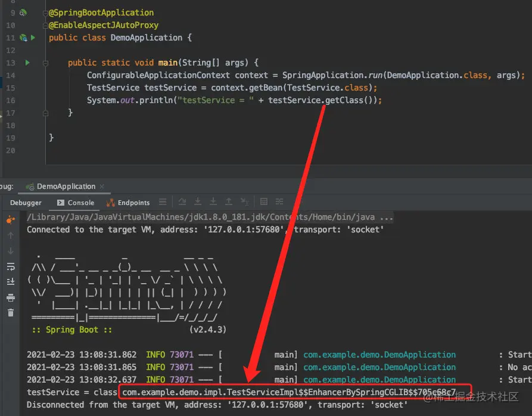Click the TestServiceImpl$$EnhancerBySpringCGLIB class name output
The height and width of the screenshot is (416, 532).
coord(289,392)
